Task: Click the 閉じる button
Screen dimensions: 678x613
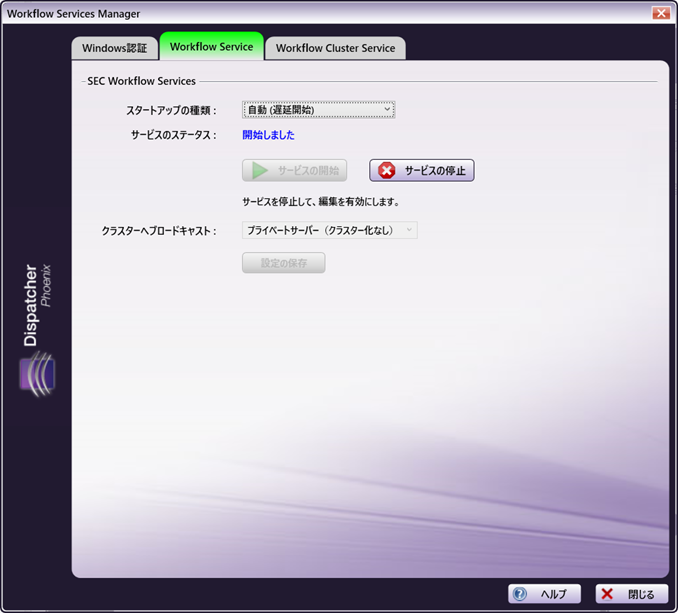Action: tap(632, 594)
